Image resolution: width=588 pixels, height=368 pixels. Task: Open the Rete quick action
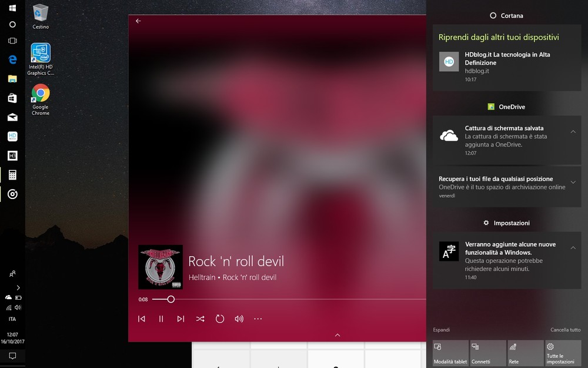coord(525,353)
